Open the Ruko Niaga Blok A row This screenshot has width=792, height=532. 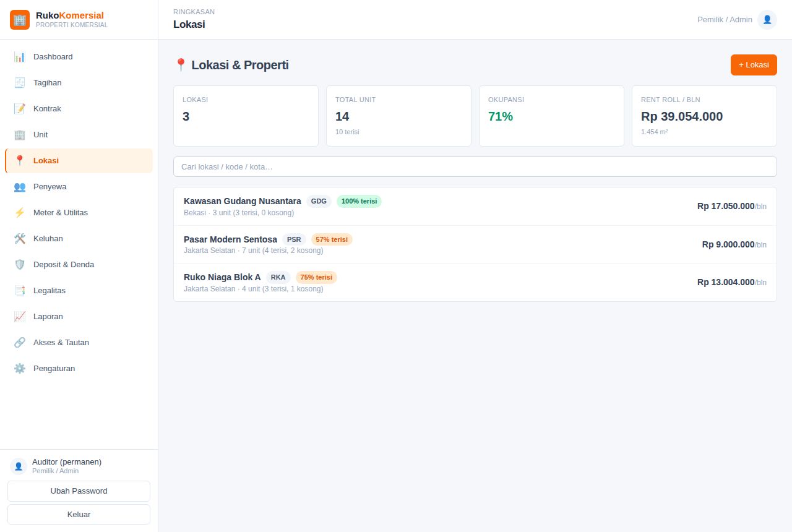point(475,283)
